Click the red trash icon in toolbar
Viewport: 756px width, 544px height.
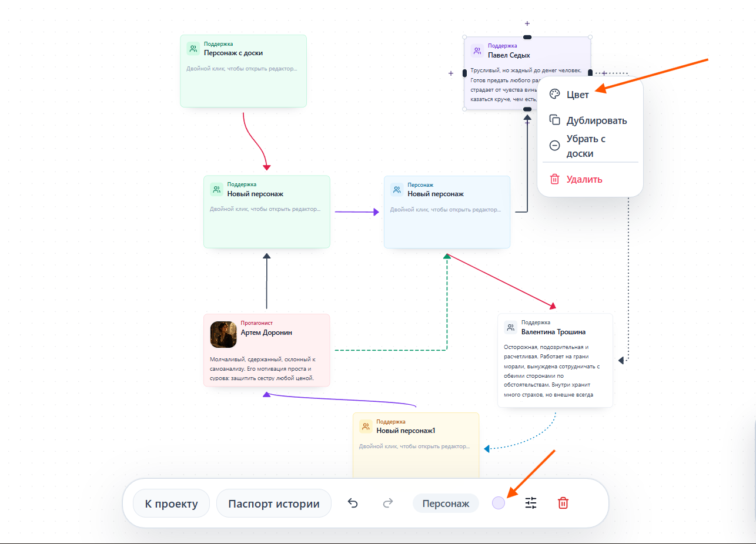click(x=563, y=503)
